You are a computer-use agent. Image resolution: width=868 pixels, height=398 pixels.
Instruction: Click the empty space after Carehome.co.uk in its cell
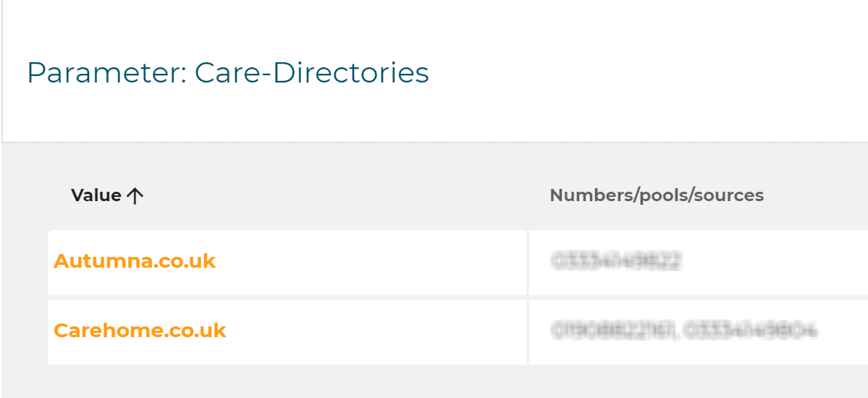coord(376,332)
